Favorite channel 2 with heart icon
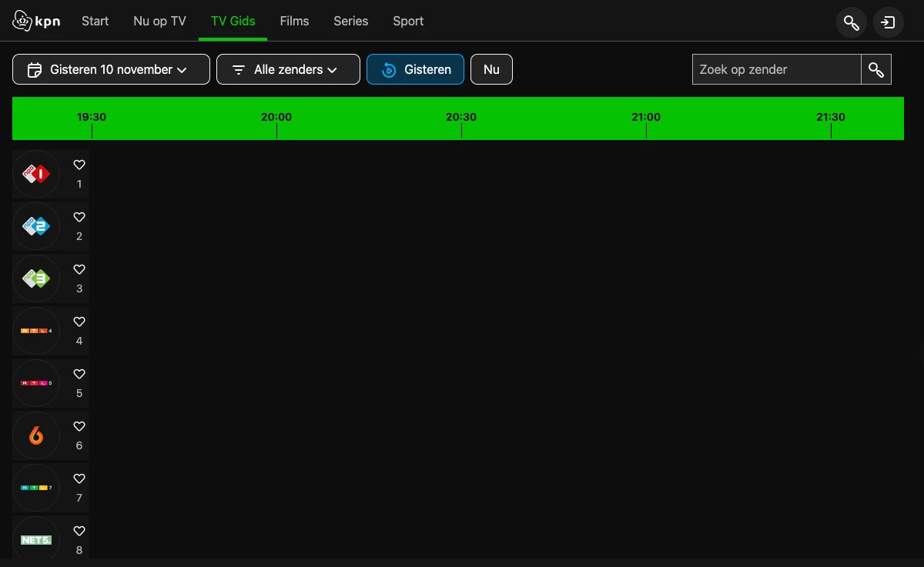924x567 pixels. (x=79, y=217)
